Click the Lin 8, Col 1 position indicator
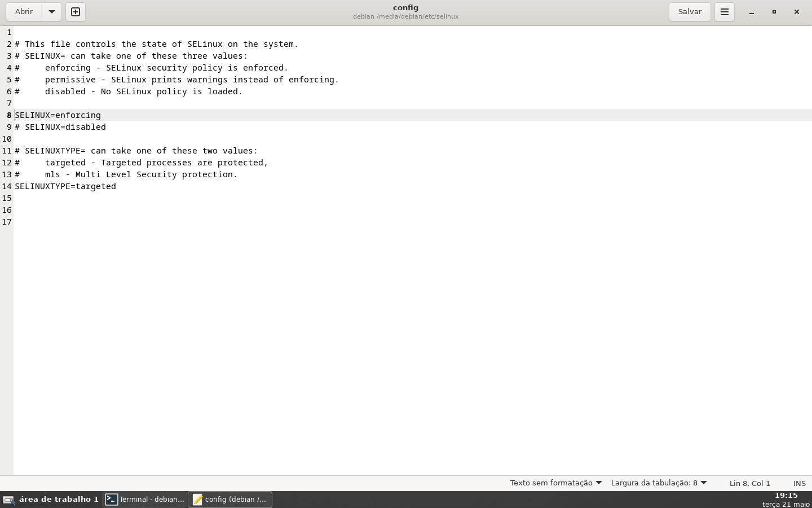This screenshot has height=508, width=812. point(749,483)
